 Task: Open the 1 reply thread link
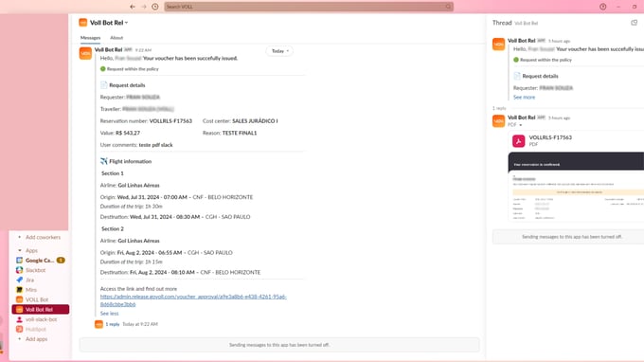[113, 324]
